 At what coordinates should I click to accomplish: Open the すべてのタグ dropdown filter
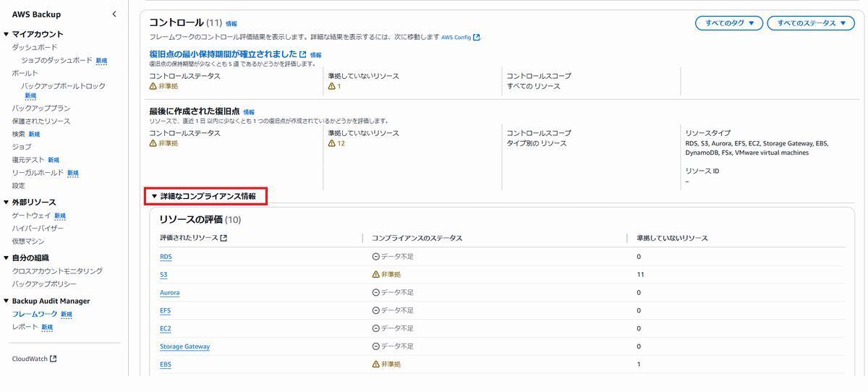729,23
